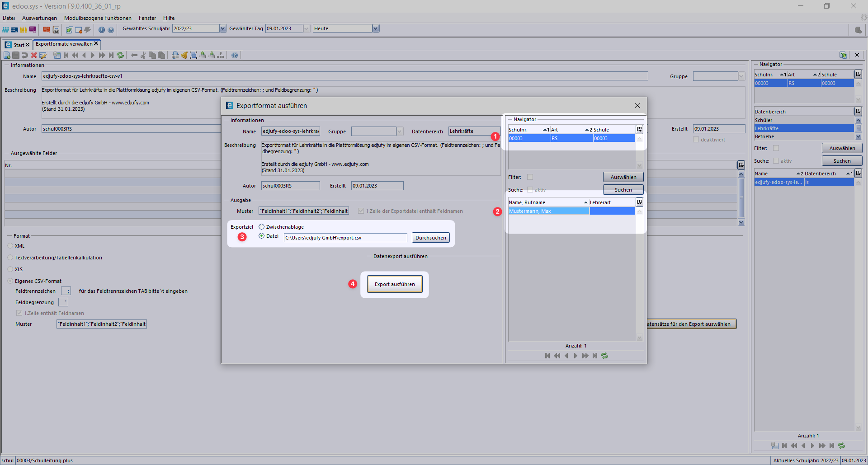Click the Export ausführen button
The image size is (868, 465).
[x=394, y=284]
